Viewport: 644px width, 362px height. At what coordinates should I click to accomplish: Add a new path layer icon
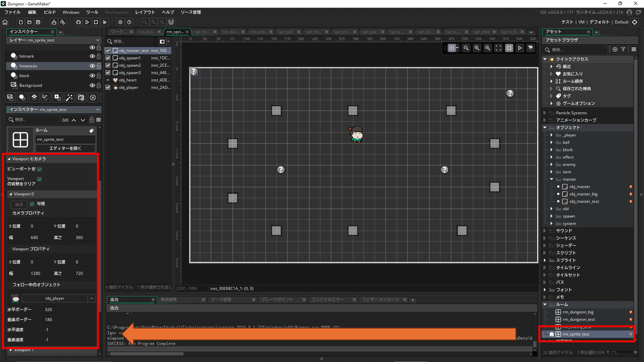pos(46,97)
